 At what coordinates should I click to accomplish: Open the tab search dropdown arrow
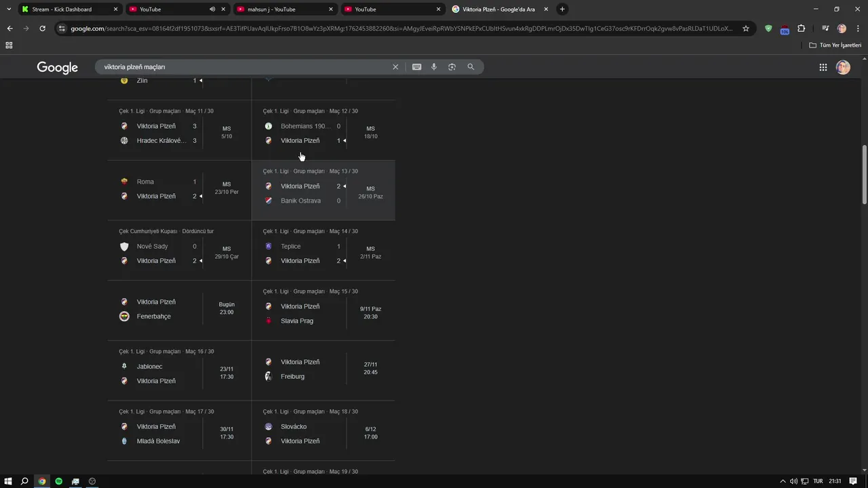(x=9, y=9)
